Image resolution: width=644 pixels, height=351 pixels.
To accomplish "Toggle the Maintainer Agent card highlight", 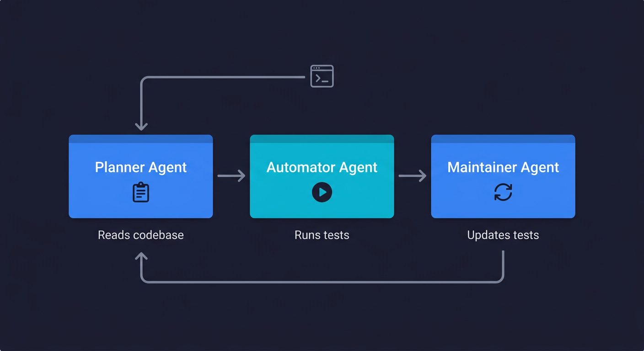I will [x=503, y=176].
